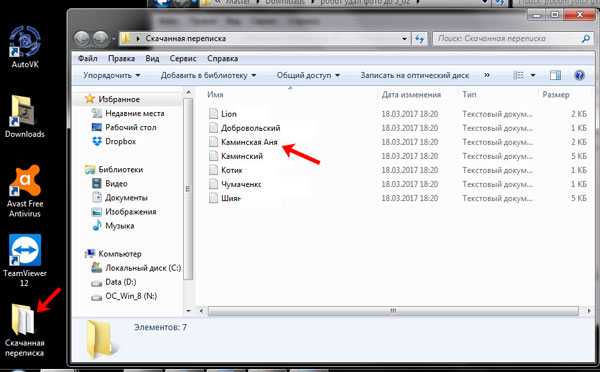Expand the Добавить в библиотеку dropdown

tap(208, 75)
